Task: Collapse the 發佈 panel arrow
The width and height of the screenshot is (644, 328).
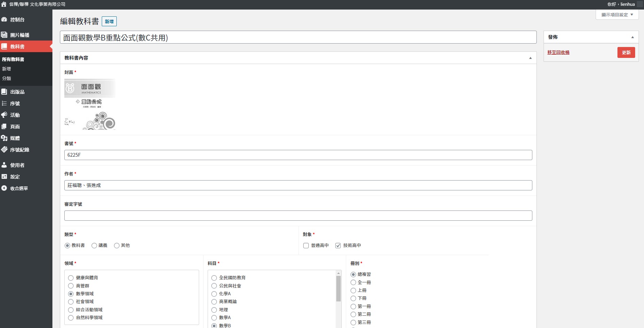Action: [x=632, y=37]
